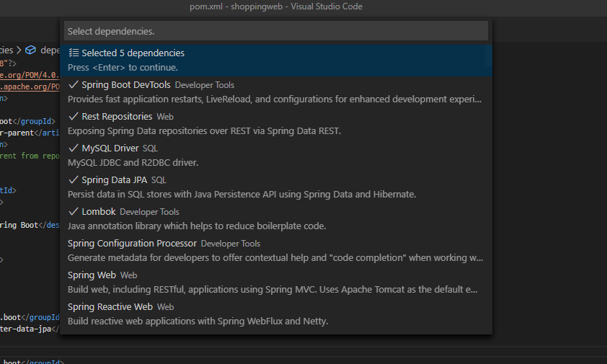Click Exposing Spring Data repositories description

tap(204, 131)
